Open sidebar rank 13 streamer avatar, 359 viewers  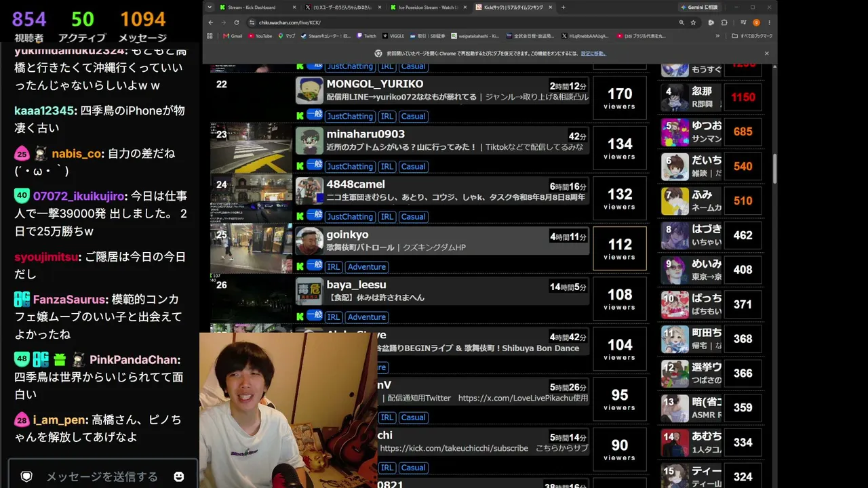tap(675, 408)
